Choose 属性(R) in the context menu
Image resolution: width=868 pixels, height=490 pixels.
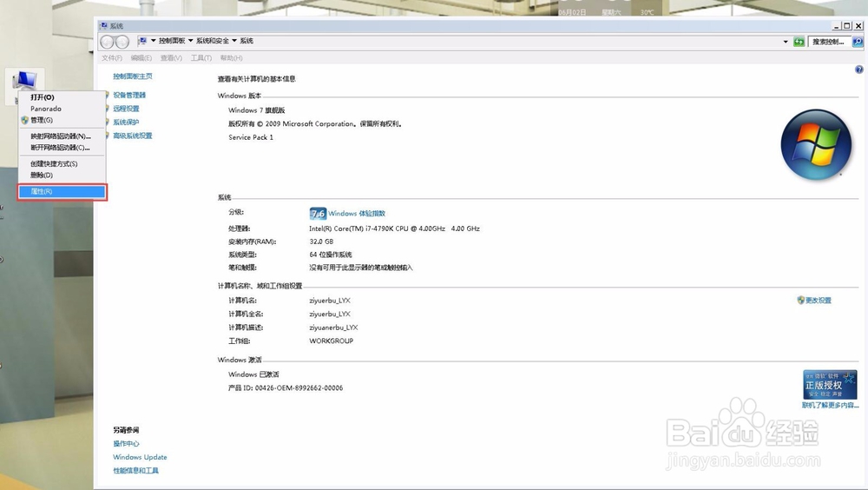62,192
